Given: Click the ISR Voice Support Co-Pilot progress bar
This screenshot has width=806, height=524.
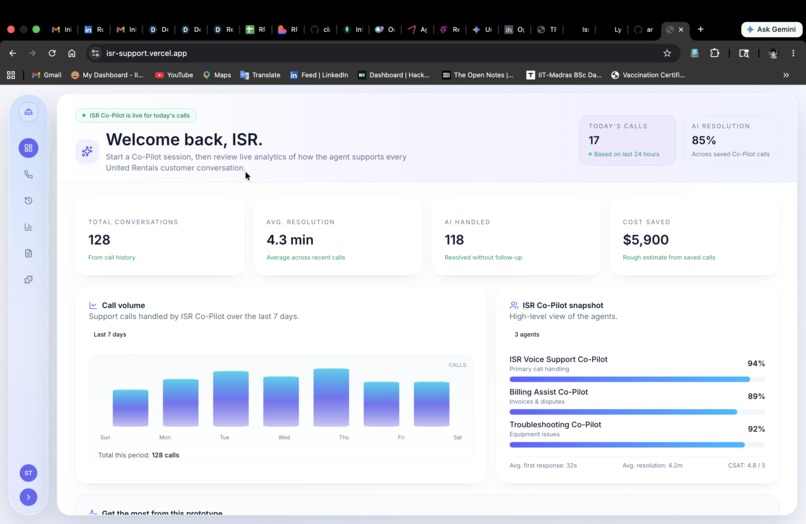Looking at the screenshot, I should pos(637,379).
